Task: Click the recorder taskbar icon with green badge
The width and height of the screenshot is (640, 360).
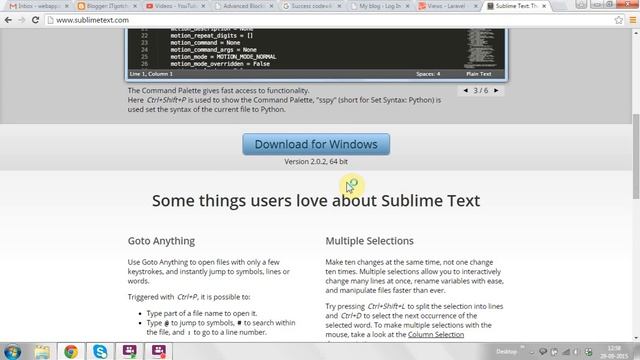Action: click(129, 351)
